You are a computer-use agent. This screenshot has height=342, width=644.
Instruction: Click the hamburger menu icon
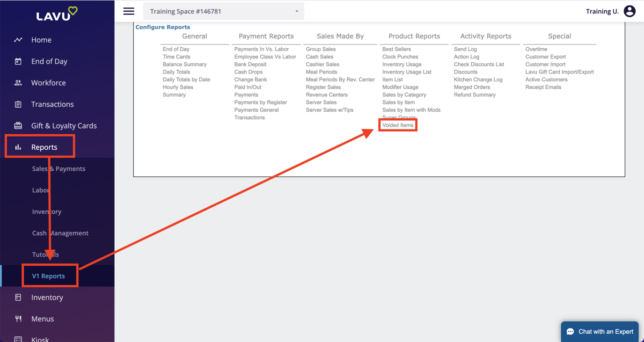pos(129,11)
